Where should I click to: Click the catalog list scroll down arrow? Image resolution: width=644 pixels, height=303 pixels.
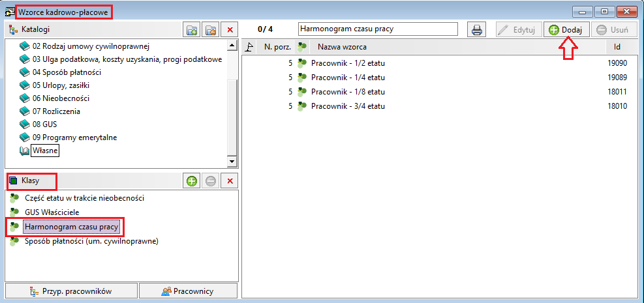click(232, 162)
